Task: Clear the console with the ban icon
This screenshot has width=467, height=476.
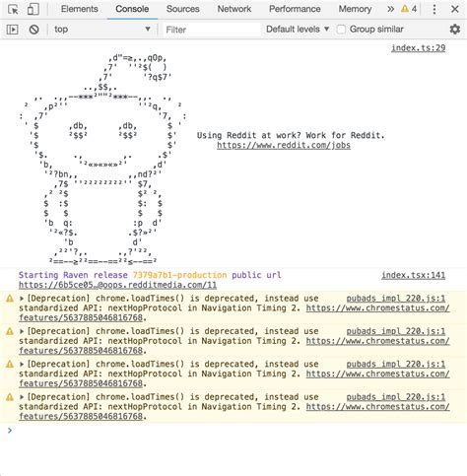Action: tap(33, 30)
